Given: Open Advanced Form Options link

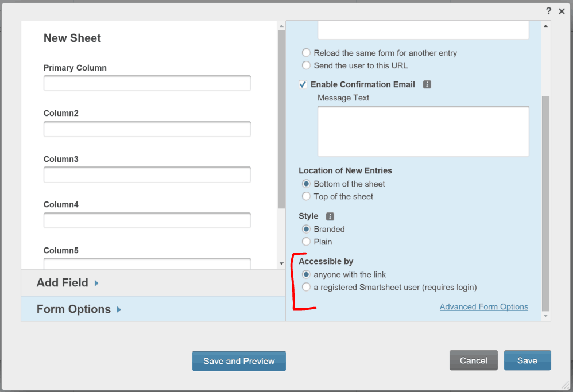Looking at the screenshot, I should (483, 306).
